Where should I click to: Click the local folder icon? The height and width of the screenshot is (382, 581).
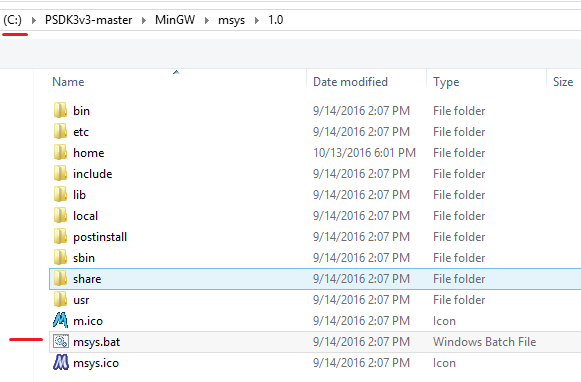(60, 216)
